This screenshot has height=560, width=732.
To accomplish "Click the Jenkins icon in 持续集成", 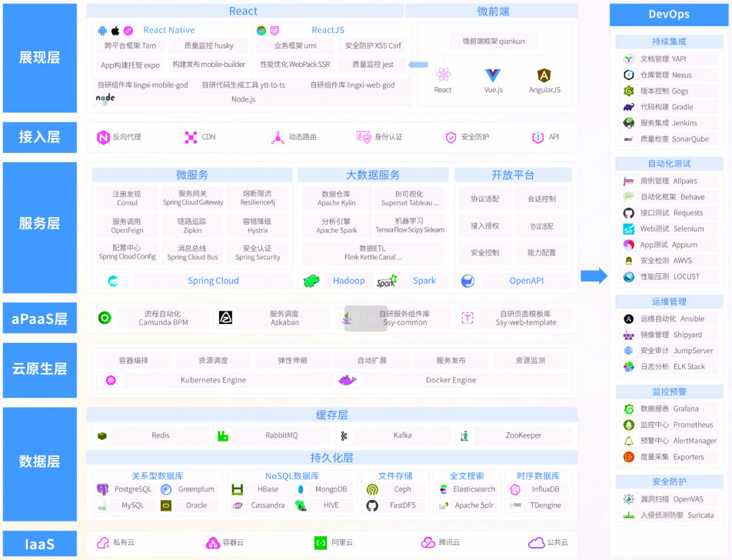I will click(x=629, y=123).
